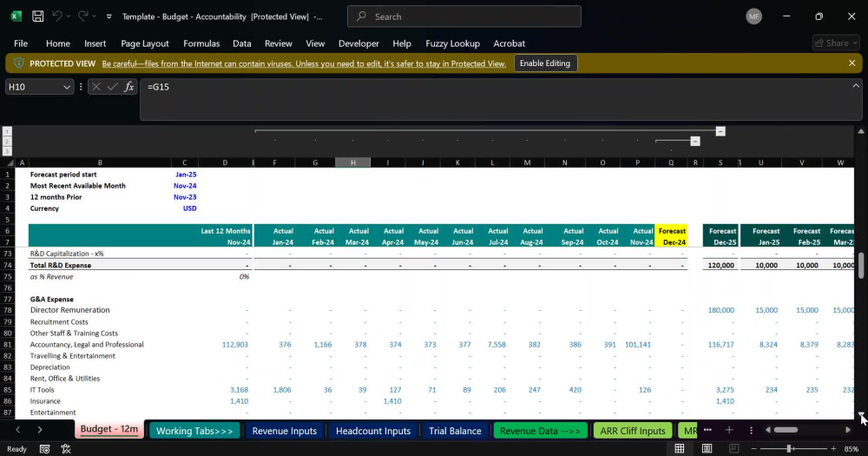This screenshot has height=456, width=868.
Task: Open the View ribbon tab
Action: coord(315,43)
